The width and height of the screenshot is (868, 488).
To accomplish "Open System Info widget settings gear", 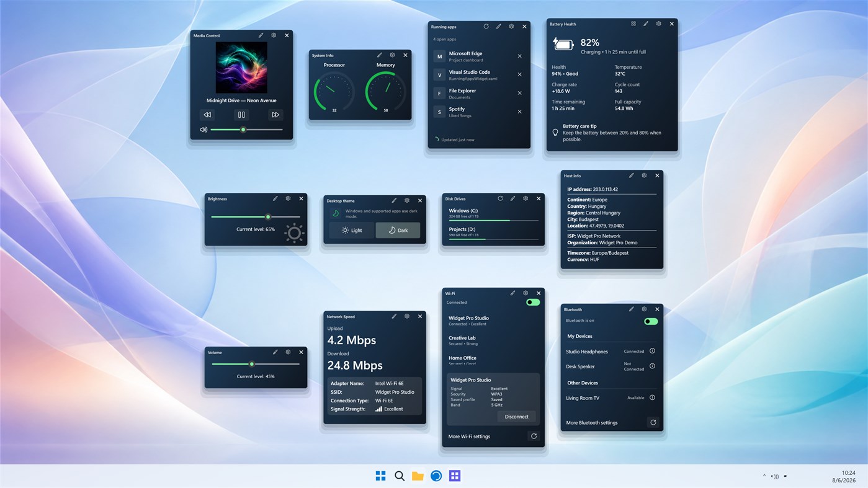I will click(x=392, y=55).
